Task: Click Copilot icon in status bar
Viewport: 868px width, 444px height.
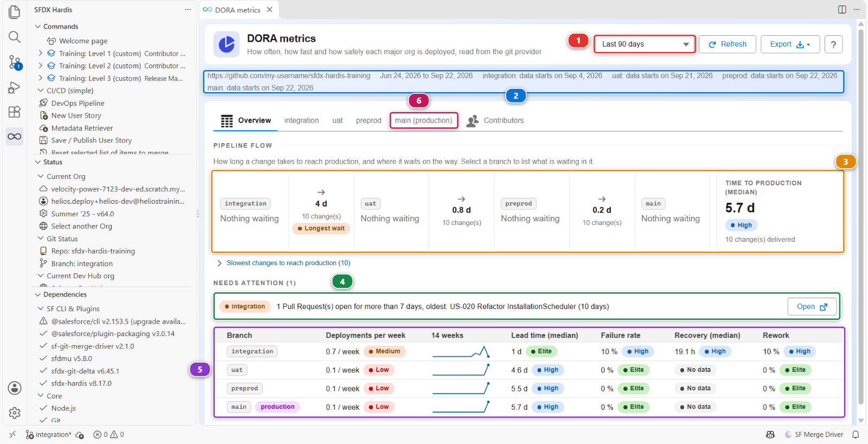Action: coord(770,434)
